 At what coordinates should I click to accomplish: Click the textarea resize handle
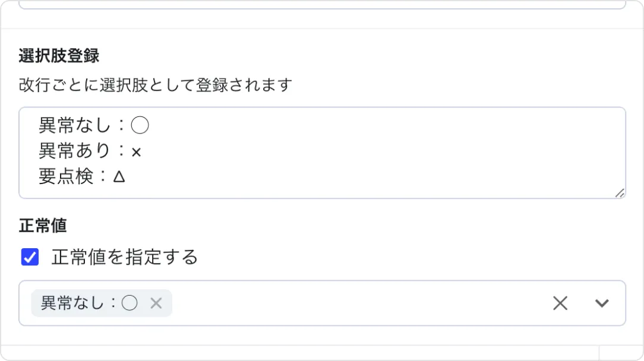point(620,192)
